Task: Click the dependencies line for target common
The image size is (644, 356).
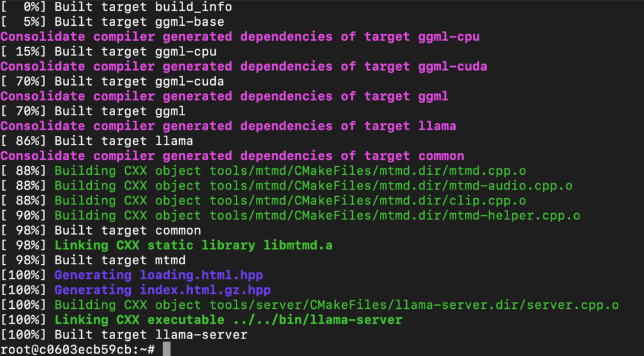Action: click(x=232, y=155)
